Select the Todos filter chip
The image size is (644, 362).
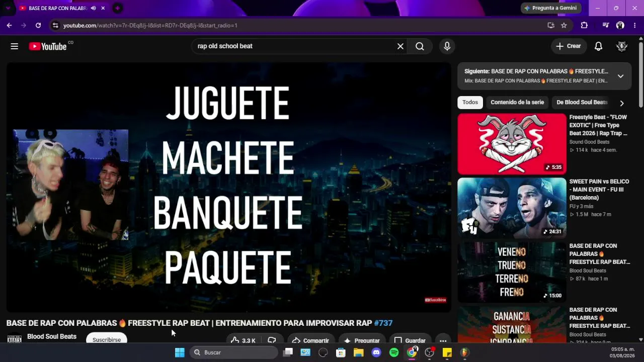pyautogui.click(x=470, y=103)
